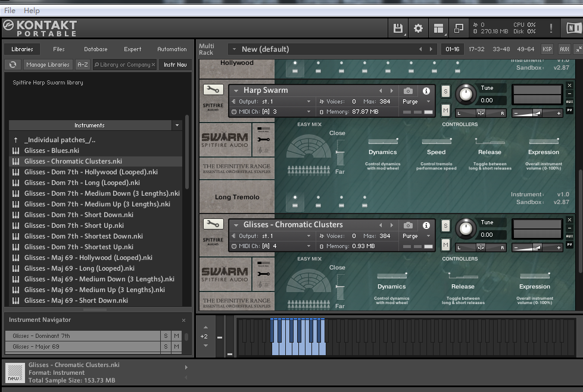Open Glisses Chromatic Clusters MIDI channel dropdown

(x=308, y=246)
